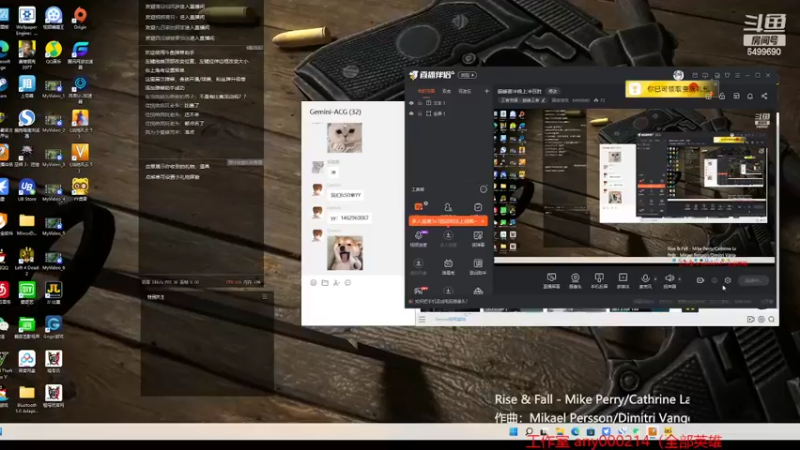Click the folder icon in Gemini-ACG chat toolbar
The image size is (800, 450).
(325, 283)
